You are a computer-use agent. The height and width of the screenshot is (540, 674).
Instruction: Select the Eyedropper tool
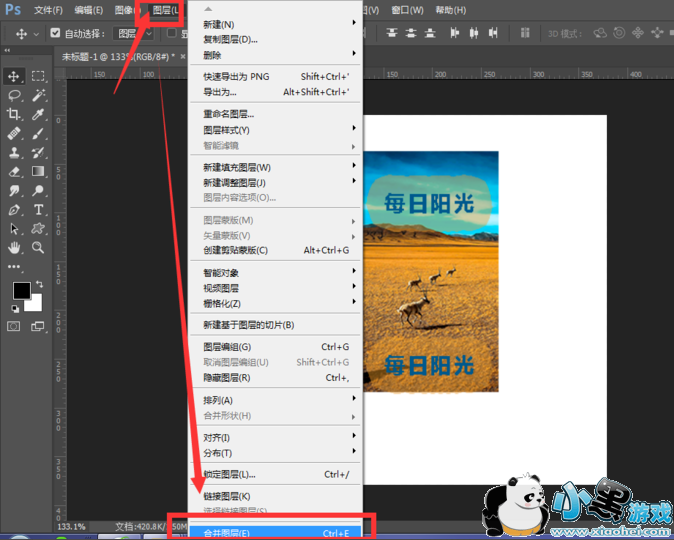tap(39, 114)
